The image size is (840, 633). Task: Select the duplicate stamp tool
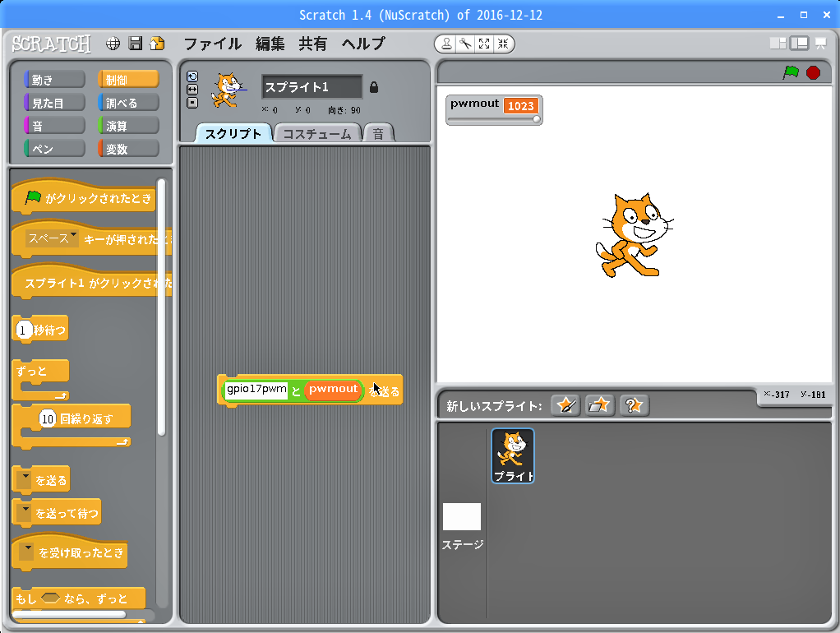pyautogui.click(x=446, y=44)
